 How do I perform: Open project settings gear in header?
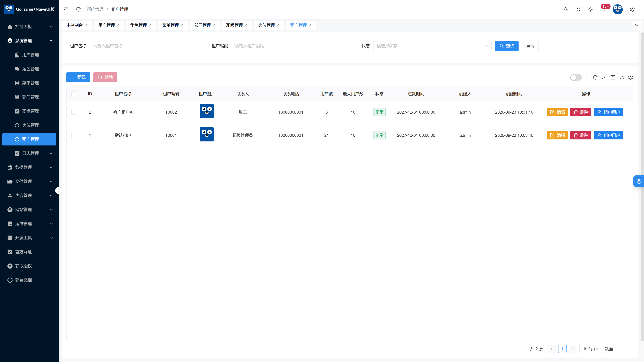pos(632,9)
